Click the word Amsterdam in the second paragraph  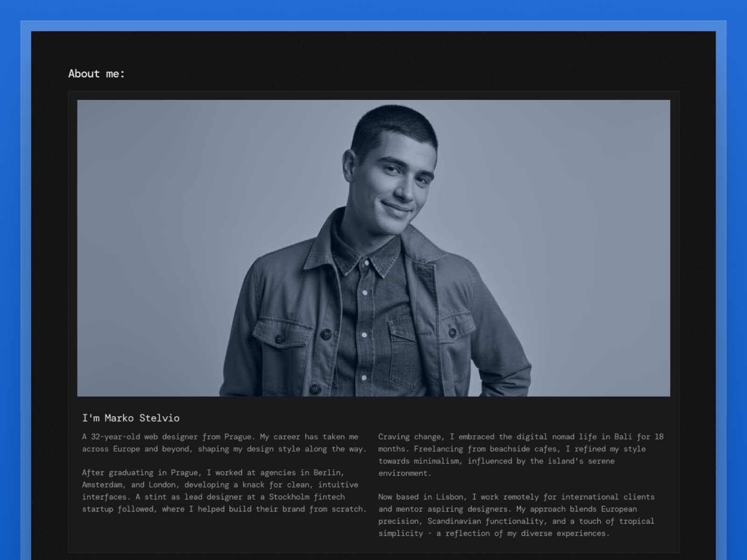coord(103,484)
